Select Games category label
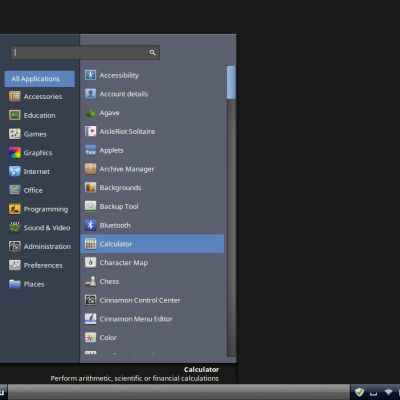 (35, 134)
